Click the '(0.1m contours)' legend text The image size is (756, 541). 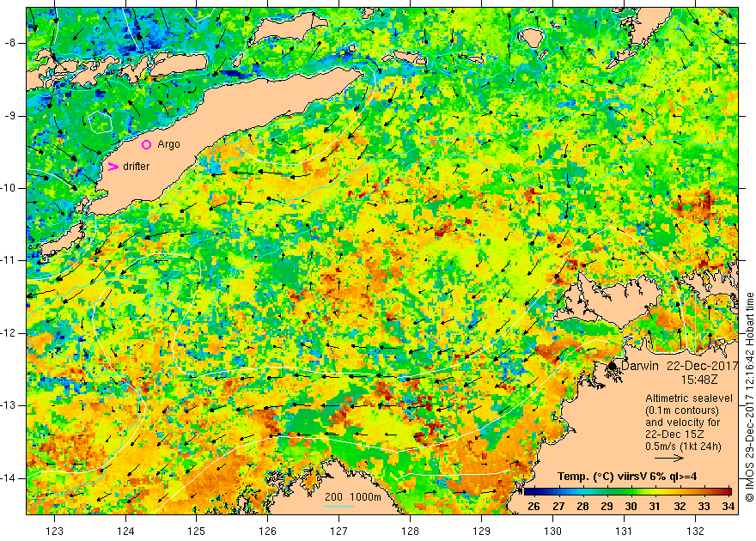tap(682, 410)
